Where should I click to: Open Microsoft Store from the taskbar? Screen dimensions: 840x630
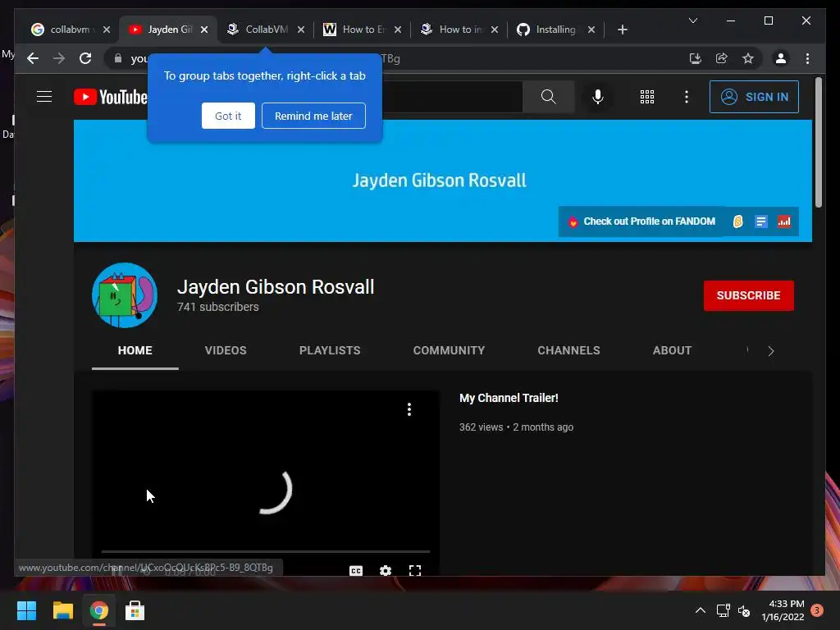click(135, 610)
